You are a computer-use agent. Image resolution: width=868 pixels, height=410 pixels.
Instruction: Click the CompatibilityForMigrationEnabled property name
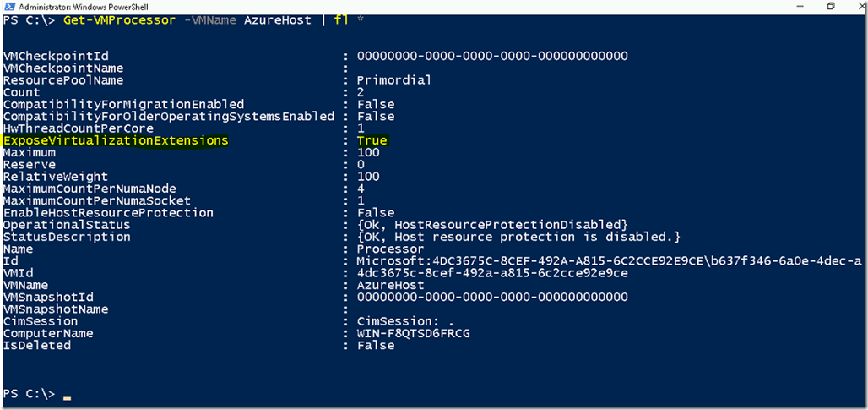click(123, 104)
